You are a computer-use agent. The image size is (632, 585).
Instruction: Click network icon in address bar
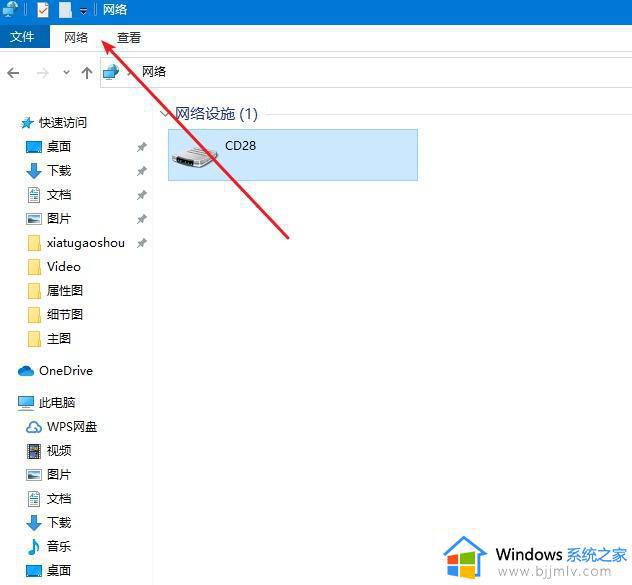coord(111,72)
